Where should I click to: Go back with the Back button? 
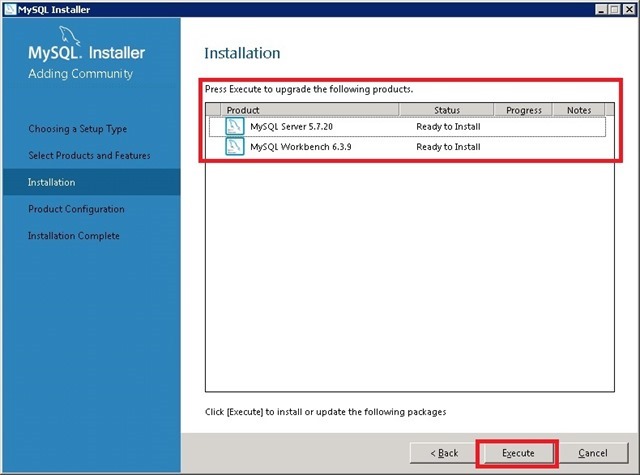click(x=444, y=453)
